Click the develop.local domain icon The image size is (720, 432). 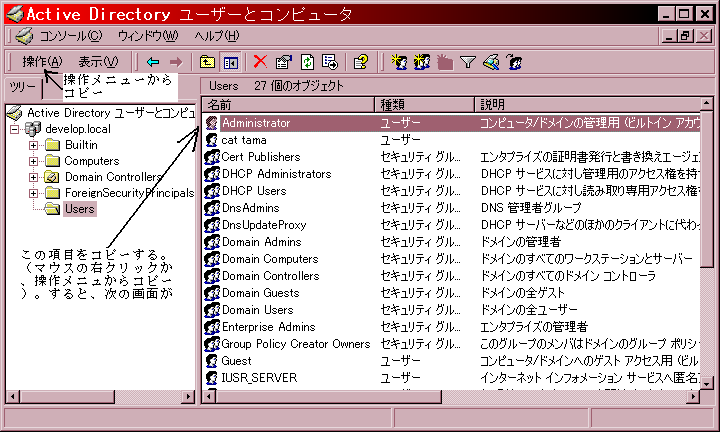pyautogui.click(x=33, y=129)
